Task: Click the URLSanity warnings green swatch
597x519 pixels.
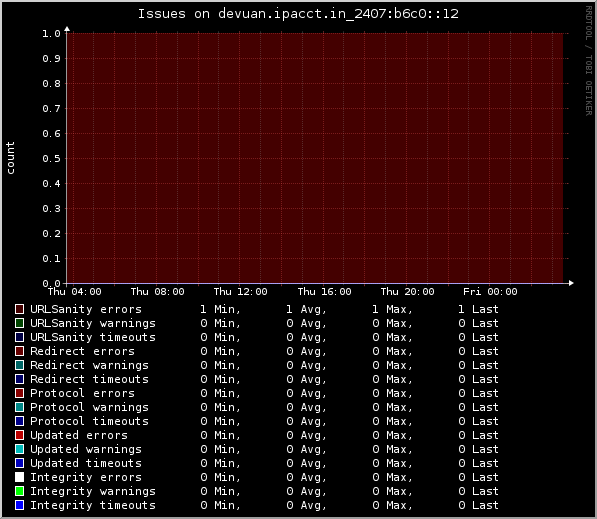Action: click(19, 323)
